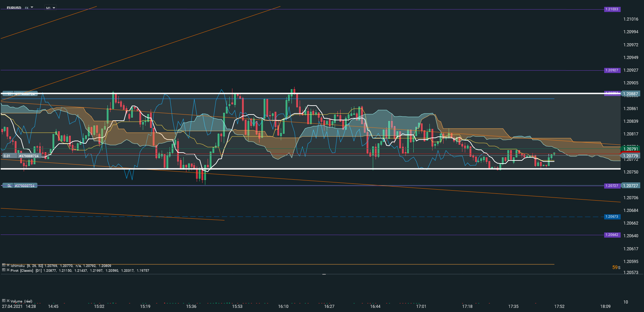Select the TP take-profit order label
The image size is (644, 312).
pyautogui.click(x=9, y=94)
